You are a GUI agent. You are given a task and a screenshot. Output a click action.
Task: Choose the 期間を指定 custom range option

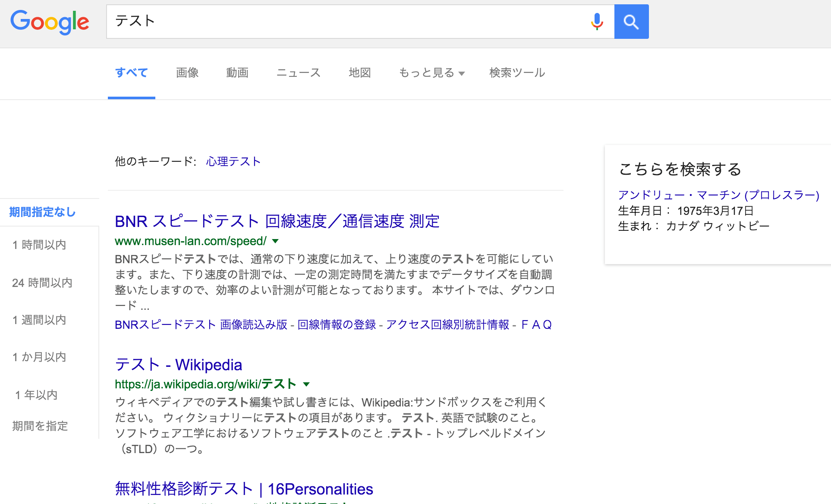coord(40,426)
